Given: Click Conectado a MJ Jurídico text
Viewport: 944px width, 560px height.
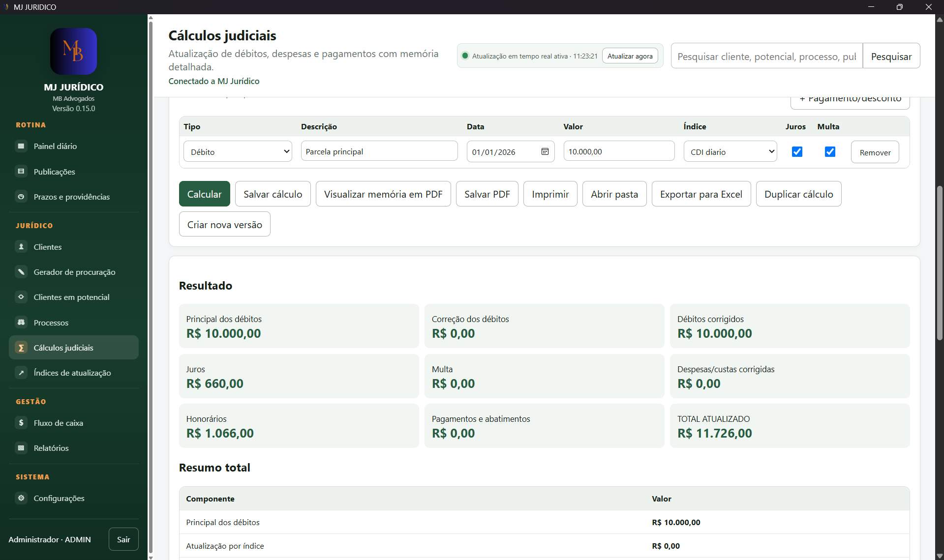Looking at the screenshot, I should coord(213,81).
